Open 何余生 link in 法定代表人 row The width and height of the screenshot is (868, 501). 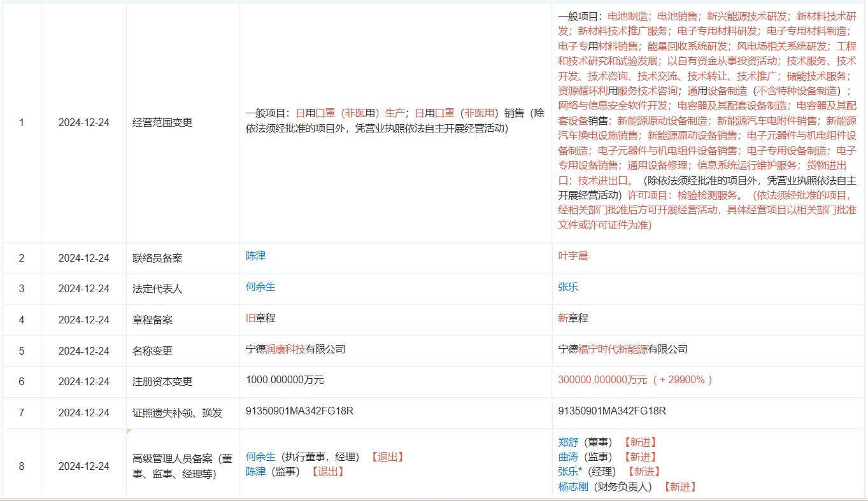click(260, 287)
